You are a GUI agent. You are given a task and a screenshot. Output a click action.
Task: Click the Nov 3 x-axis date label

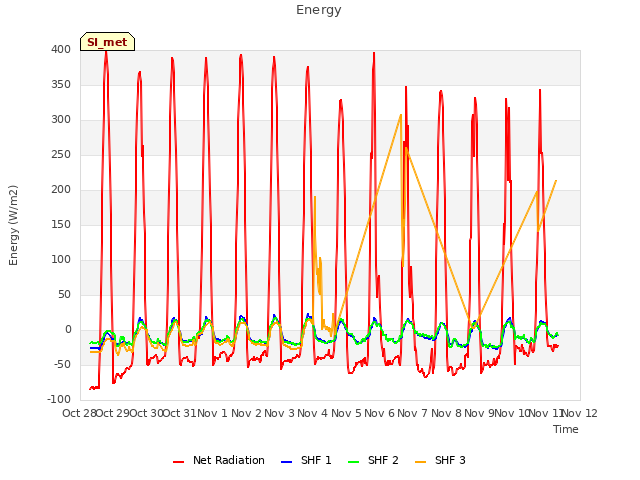point(279,413)
